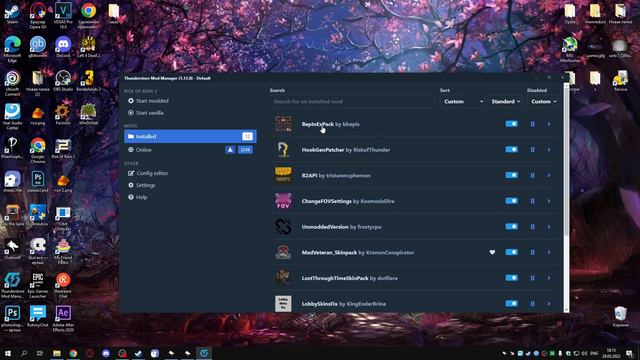Screen dimensions: 640x360
Task: Select the Installed mods tab
Action: pyautogui.click(x=190, y=136)
